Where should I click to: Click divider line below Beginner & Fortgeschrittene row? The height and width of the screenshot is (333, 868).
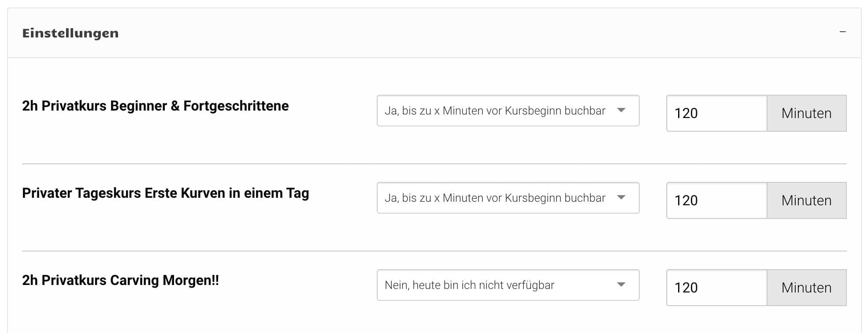434,164
